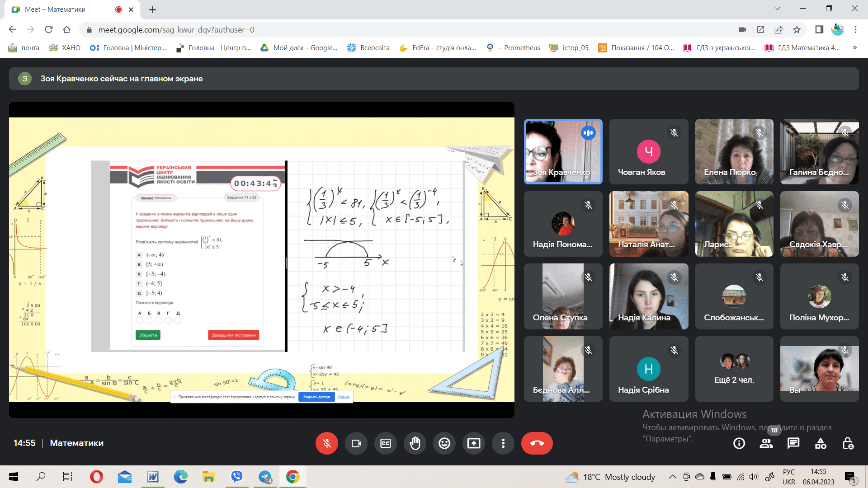
Task: Open 'ГДЗ Математика 4' bookmark
Action: click(x=802, y=47)
